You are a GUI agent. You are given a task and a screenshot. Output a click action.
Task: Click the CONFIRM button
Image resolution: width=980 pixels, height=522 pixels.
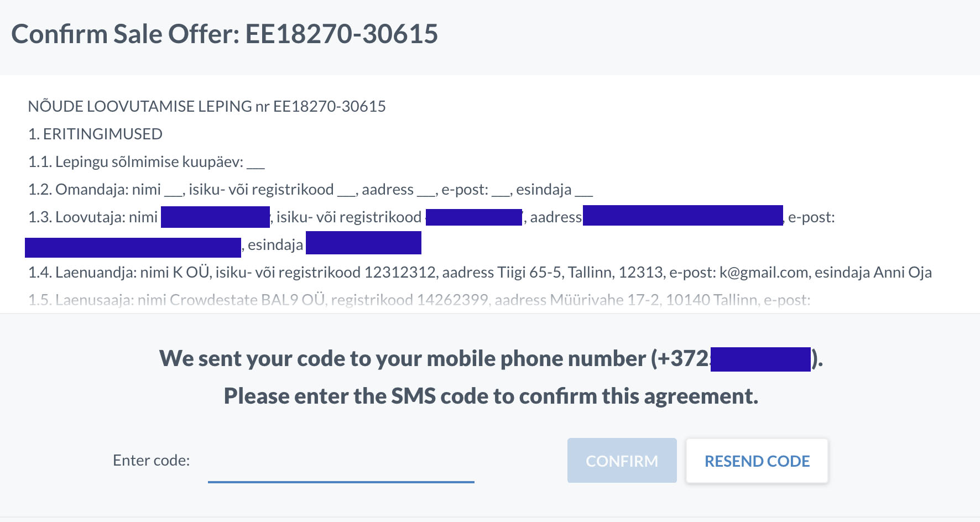(x=622, y=460)
